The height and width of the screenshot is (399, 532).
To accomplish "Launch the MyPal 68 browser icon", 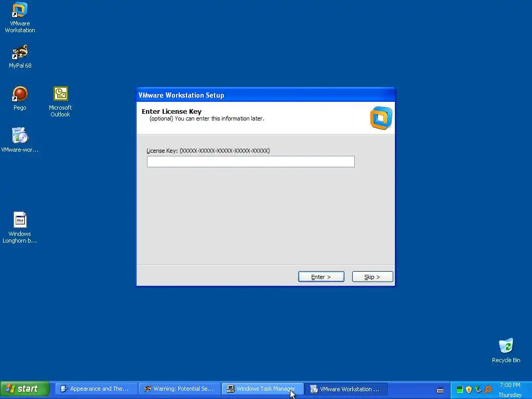I will [20, 56].
